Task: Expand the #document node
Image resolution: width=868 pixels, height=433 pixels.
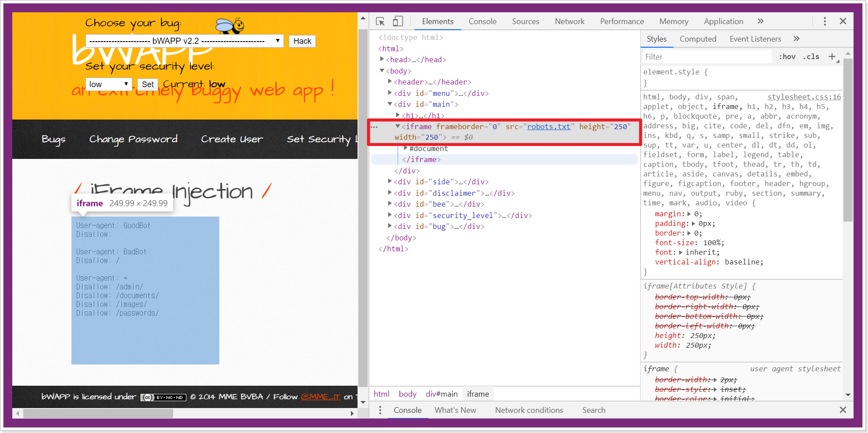Action: pos(406,148)
